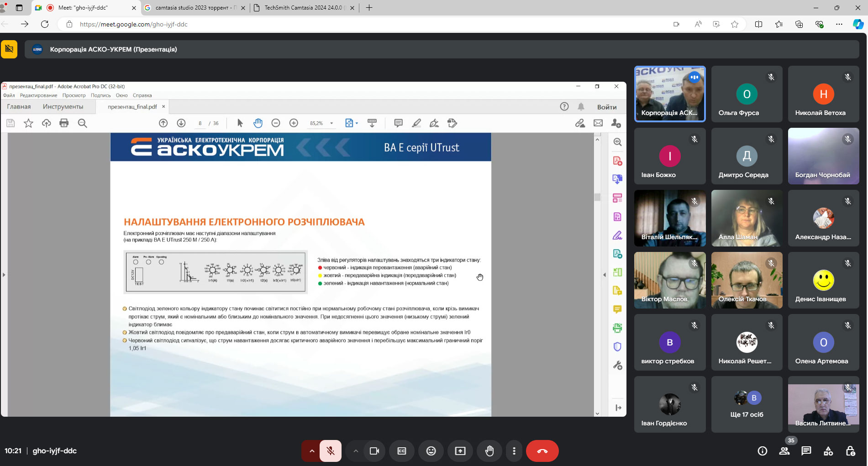Click the Главная tab in Acrobat
The height and width of the screenshot is (466, 868).
click(x=19, y=107)
